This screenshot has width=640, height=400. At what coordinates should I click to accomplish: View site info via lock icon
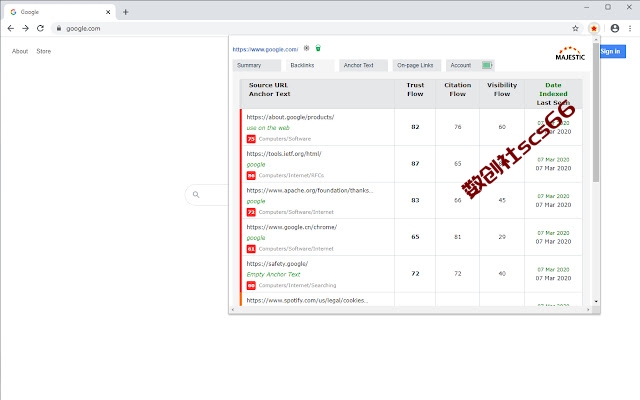pos(59,28)
